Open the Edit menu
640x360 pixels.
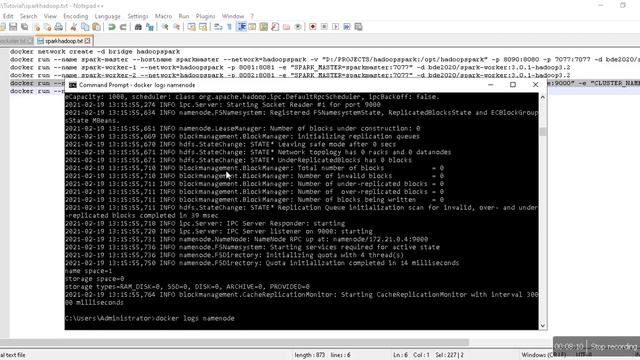click(8, 16)
